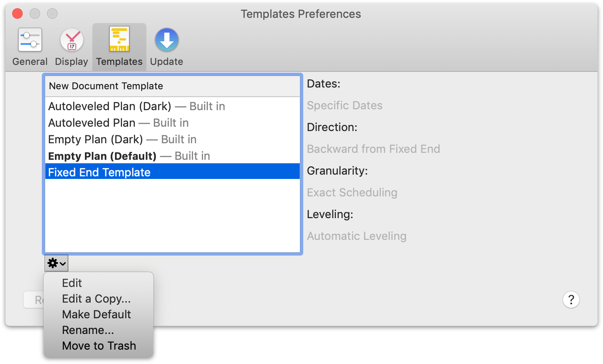Select the Fixed End Template row
This screenshot has width=603, height=364.
pos(173,172)
